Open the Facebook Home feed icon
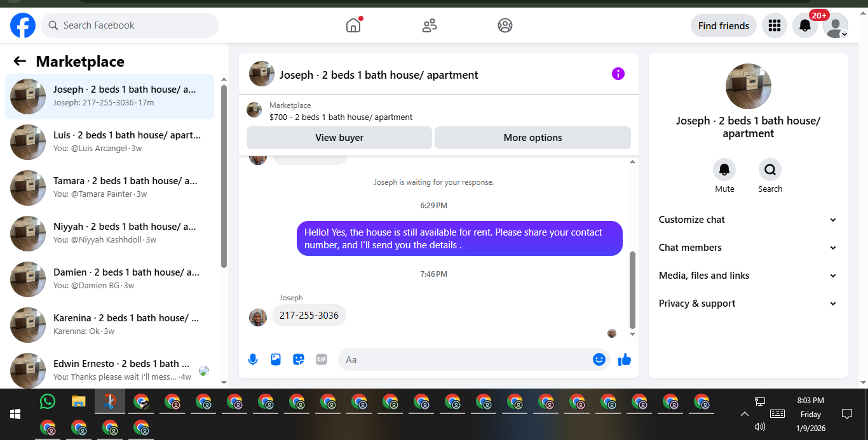This screenshot has height=440, width=868. (x=353, y=25)
